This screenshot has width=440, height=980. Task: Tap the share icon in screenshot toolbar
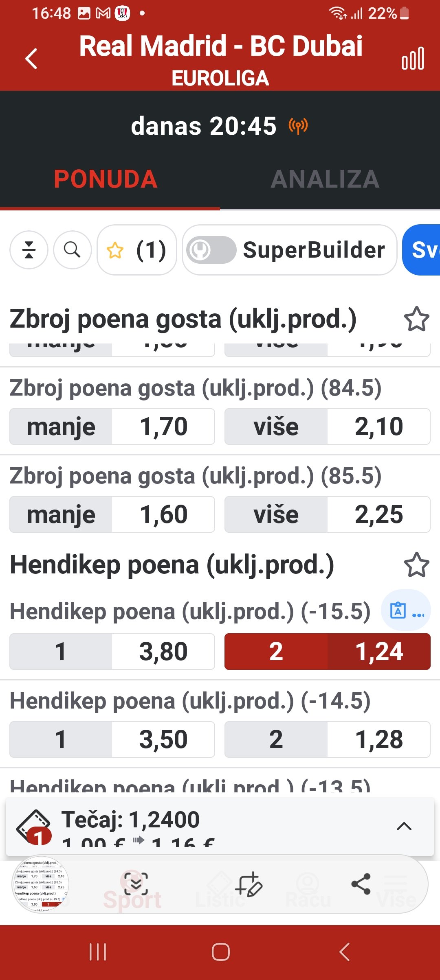[x=361, y=884]
